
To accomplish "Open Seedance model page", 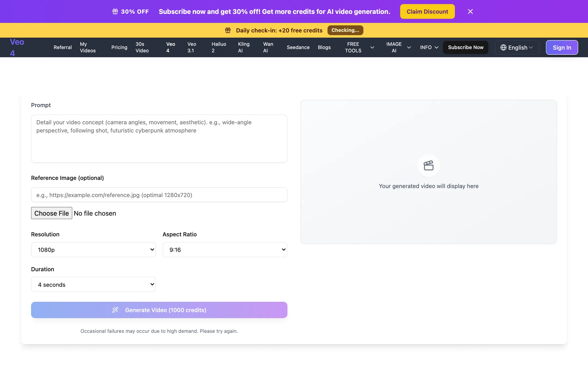I will pyautogui.click(x=298, y=47).
